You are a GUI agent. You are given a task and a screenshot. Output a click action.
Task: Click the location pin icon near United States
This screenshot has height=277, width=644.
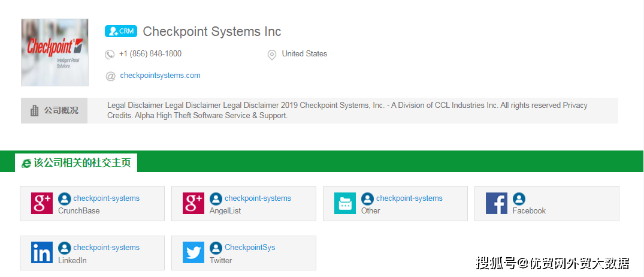(x=271, y=55)
